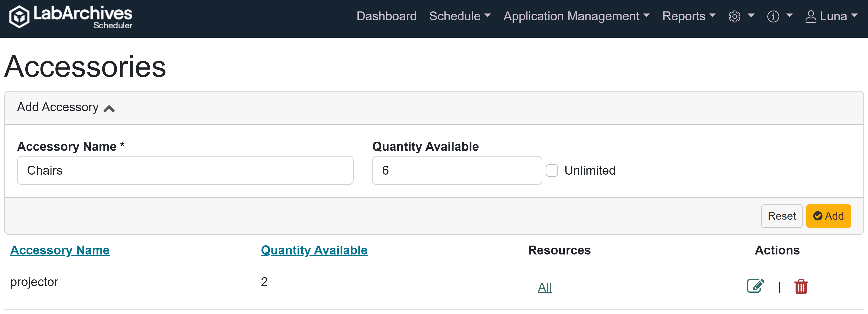Image resolution: width=868 pixels, height=314 pixels.
Task: Sort by Quantity Available column
Action: click(314, 250)
